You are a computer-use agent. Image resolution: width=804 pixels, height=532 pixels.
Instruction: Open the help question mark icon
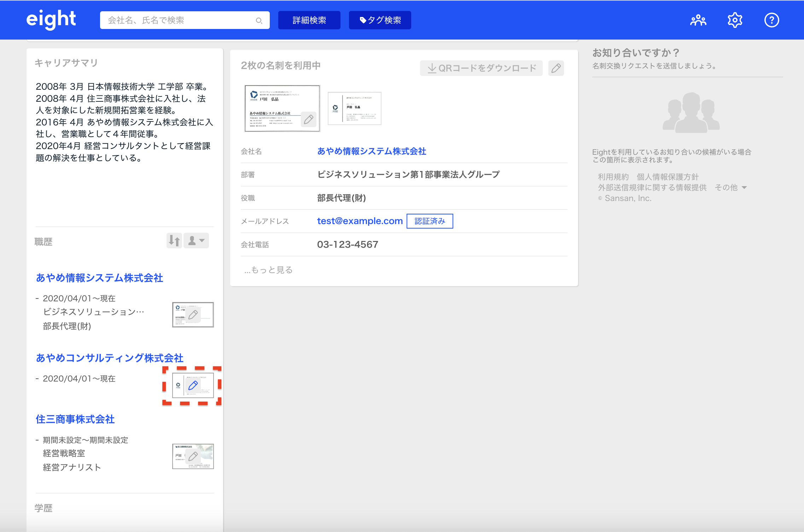coord(771,20)
